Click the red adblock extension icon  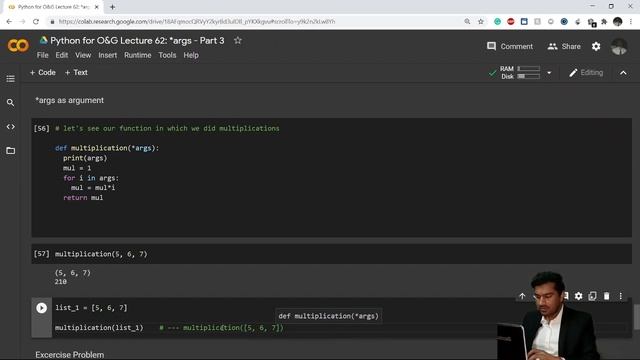pos(511,22)
